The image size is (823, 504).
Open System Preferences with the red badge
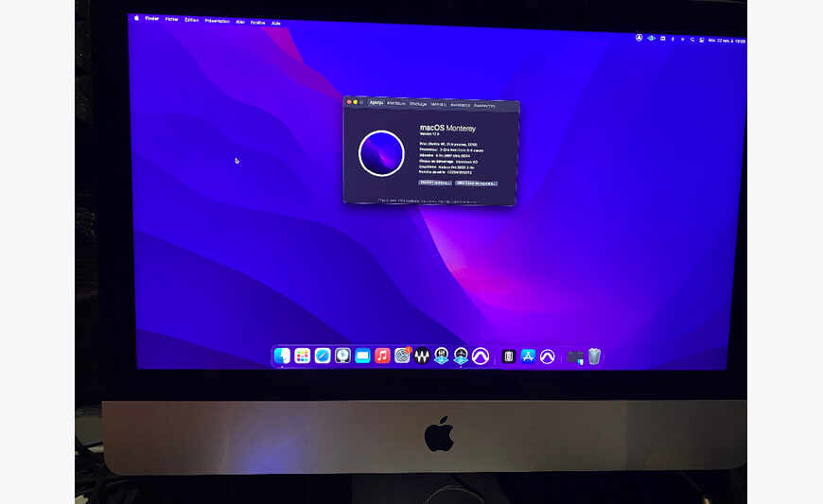(403, 356)
